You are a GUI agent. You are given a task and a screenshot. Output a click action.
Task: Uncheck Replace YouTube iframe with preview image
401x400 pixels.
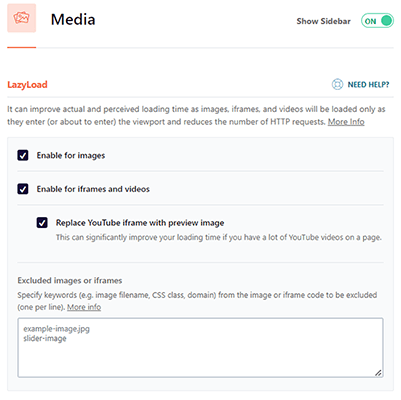pos(42,223)
